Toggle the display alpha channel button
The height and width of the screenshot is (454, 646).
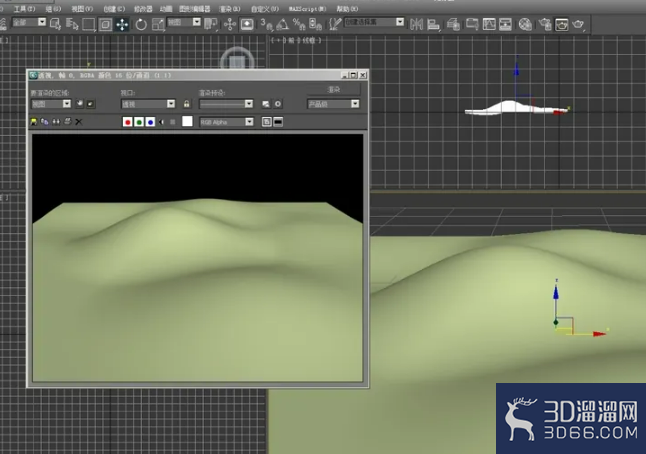tap(162, 122)
